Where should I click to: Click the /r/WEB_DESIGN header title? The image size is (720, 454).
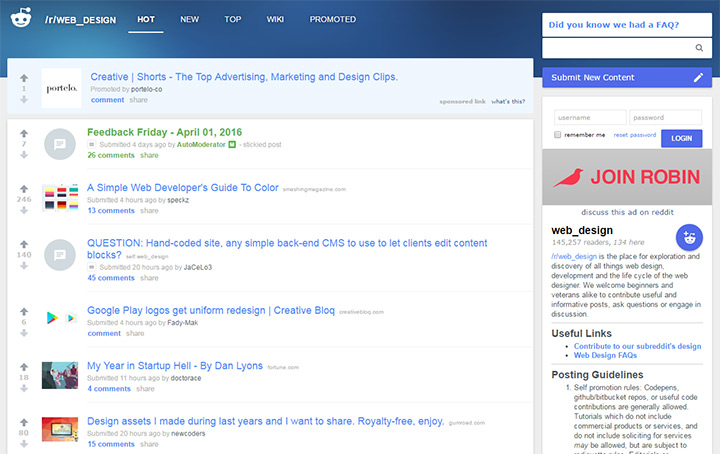coord(80,20)
